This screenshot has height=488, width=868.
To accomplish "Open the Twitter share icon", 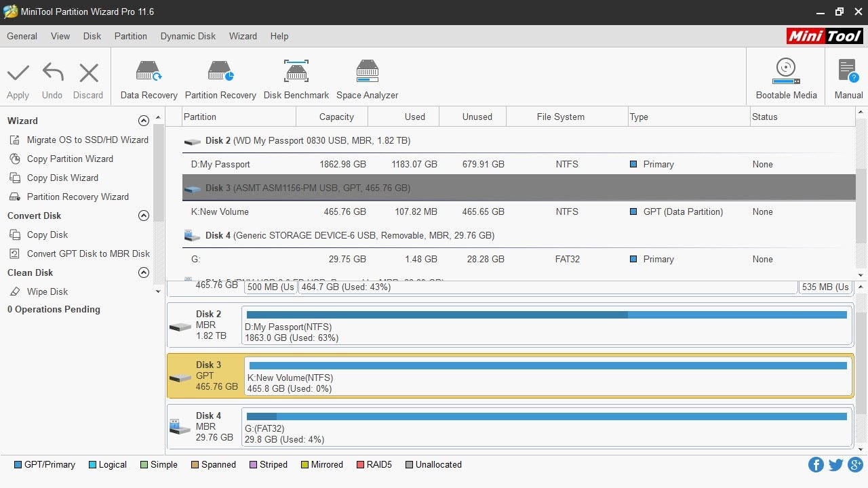I will coord(835,464).
